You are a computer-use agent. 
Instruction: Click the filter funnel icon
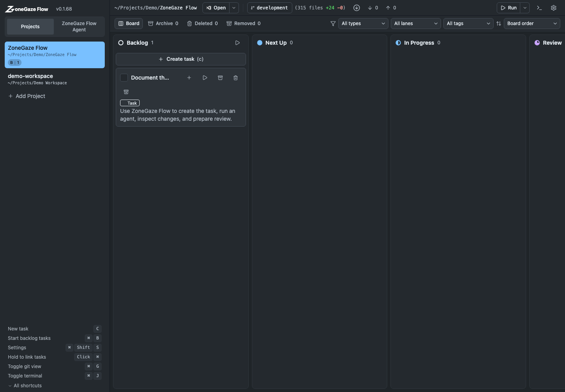tap(333, 24)
